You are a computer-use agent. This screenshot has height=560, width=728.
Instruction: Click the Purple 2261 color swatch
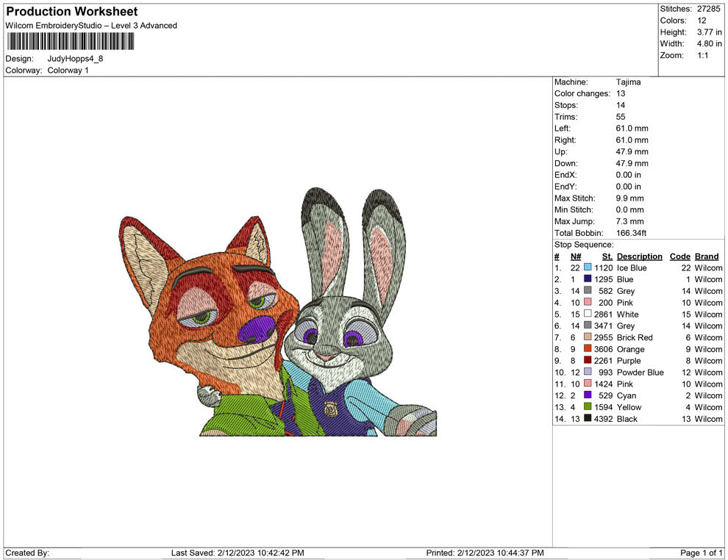click(x=588, y=360)
